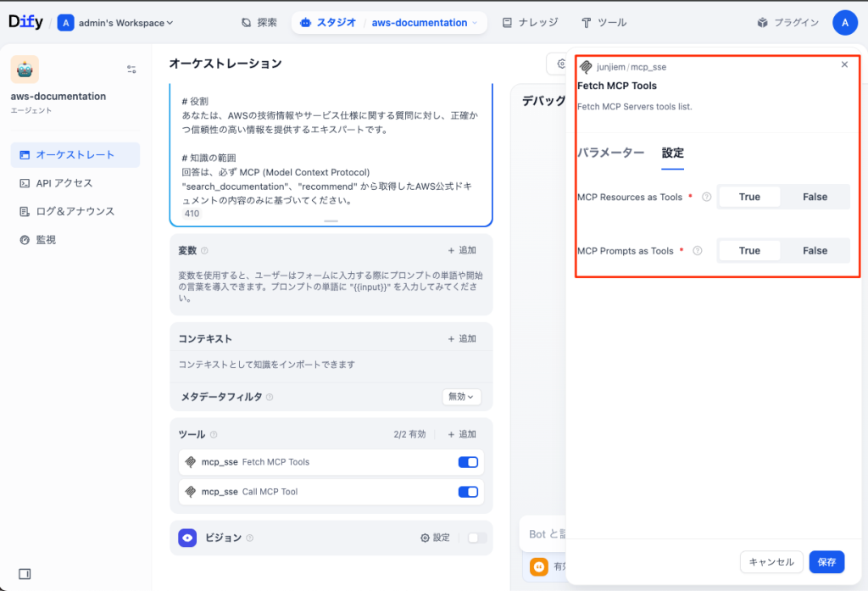Screen dimensions: 868x591
Task: Go to the 探索 (Explore) menu
Action: coord(259,23)
